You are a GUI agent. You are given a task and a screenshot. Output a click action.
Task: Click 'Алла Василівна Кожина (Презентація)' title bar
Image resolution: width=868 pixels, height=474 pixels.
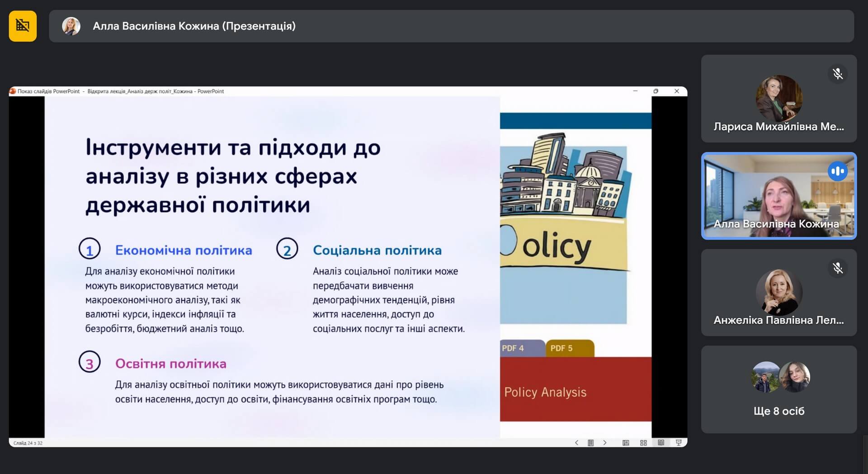click(x=194, y=26)
